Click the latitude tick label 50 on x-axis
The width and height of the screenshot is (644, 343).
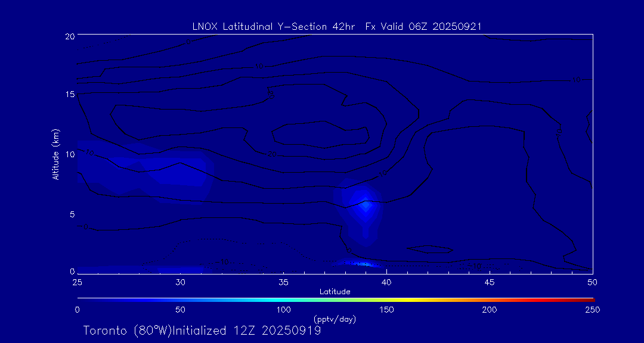click(x=592, y=282)
